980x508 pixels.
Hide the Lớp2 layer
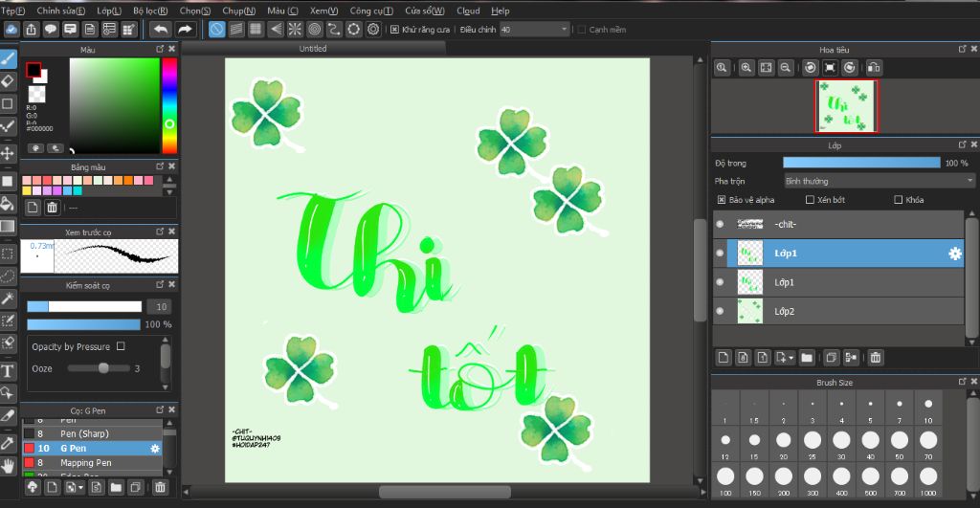click(x=720, y=311)
